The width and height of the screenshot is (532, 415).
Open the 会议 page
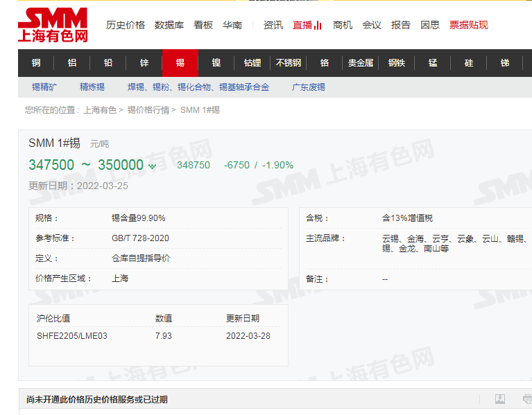click(372, 25)
